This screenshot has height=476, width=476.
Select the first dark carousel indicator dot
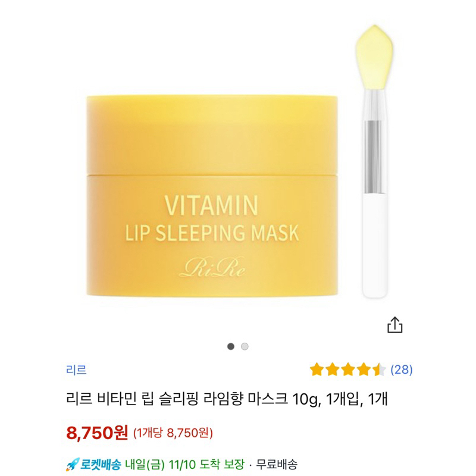[231, 346]
